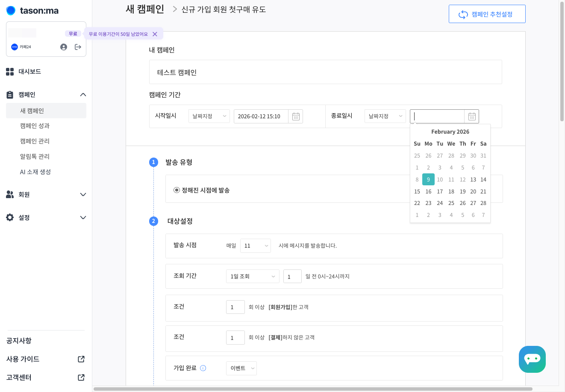This screenshot has width=565, height=392.
Task: Open 고객센터 external link icon
Action: (x=81, y=377)
